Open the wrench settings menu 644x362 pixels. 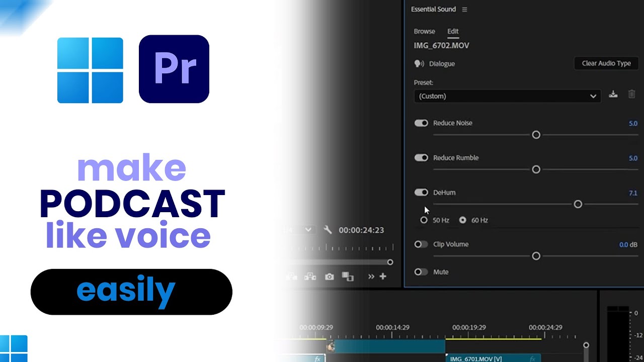328,230
